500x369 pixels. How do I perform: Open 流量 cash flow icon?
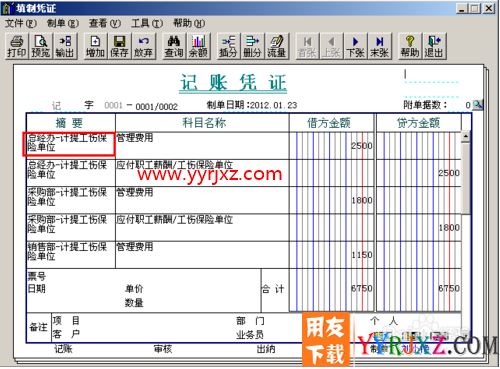[276, 46]
